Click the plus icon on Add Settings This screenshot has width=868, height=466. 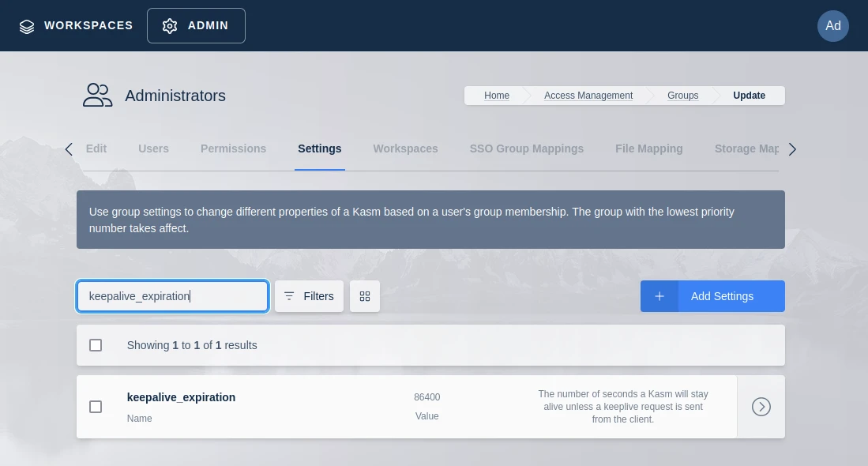(x=659, y=296)
